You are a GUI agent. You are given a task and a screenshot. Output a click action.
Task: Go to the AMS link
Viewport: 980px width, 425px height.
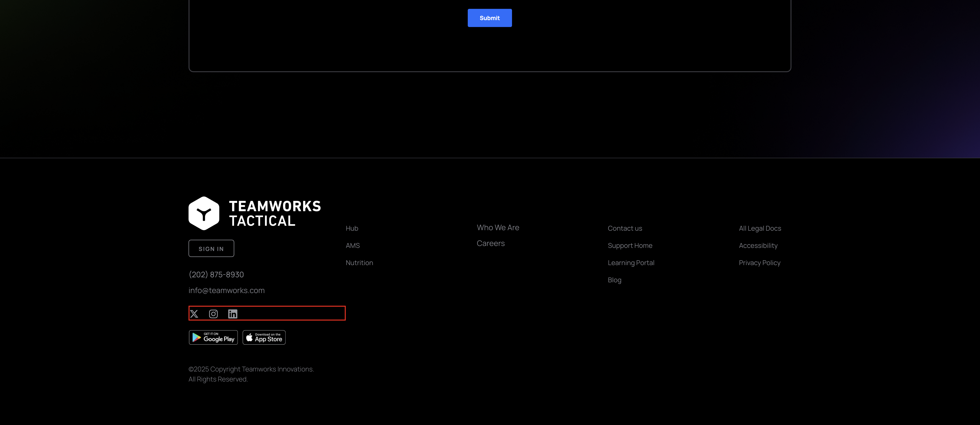tap(353, 245)
